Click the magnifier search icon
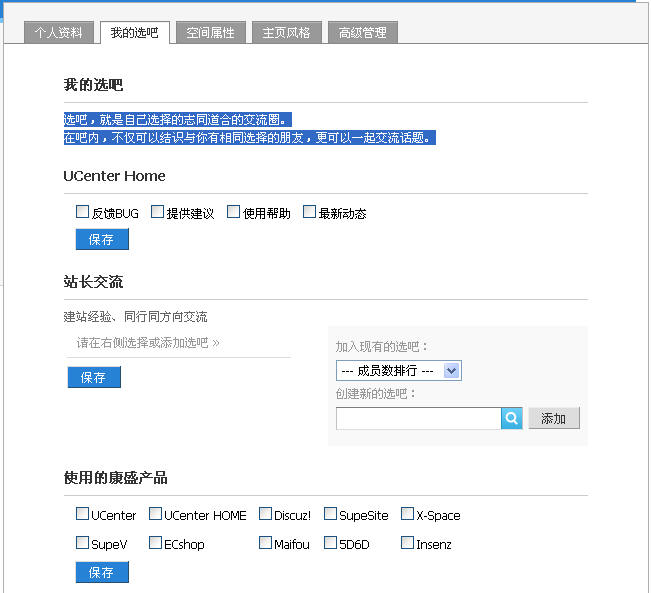This screenshot has height=593, width=651. 512,419
